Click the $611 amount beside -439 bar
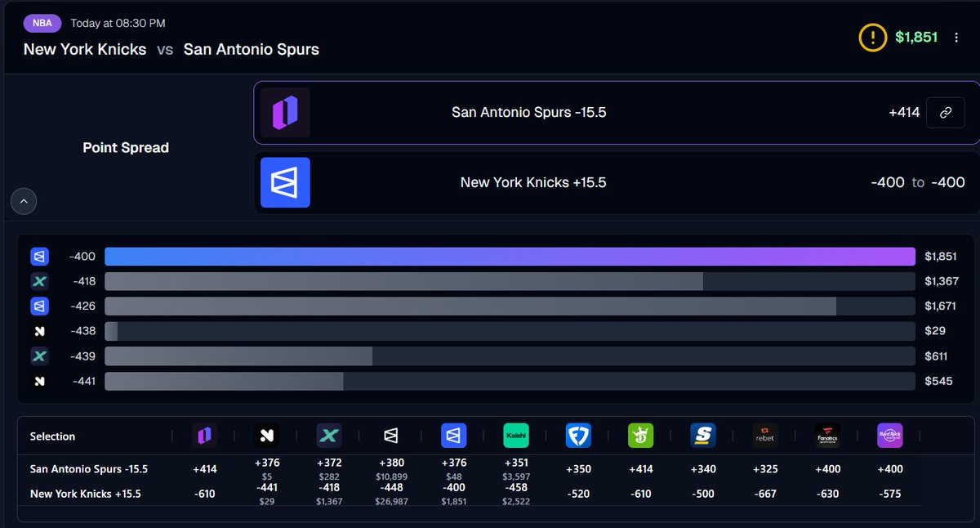The width and height of the screenshot is (980, 528). (x=936, y=356)
